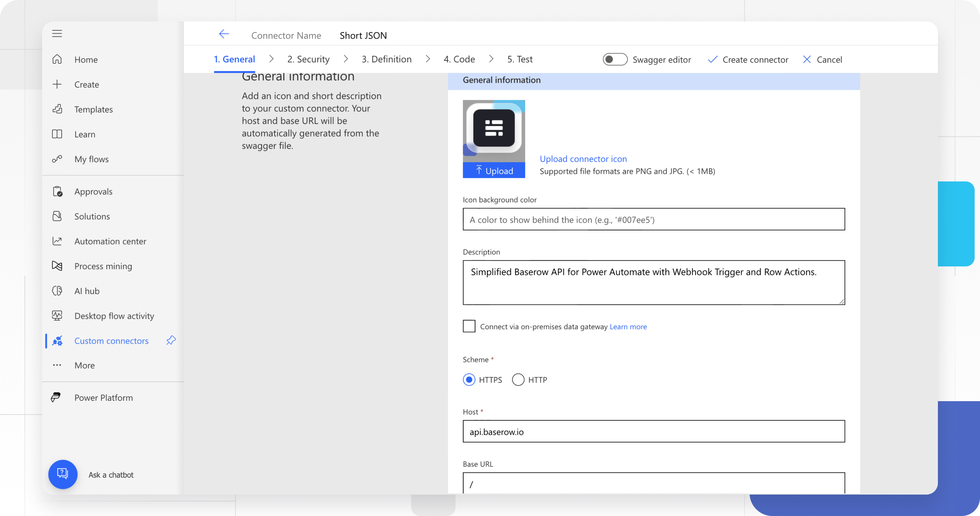Go to the 3. Definition tab
The width and height of the screenshot is (980, 516).
pyautogui.click(x=386, y=59)
